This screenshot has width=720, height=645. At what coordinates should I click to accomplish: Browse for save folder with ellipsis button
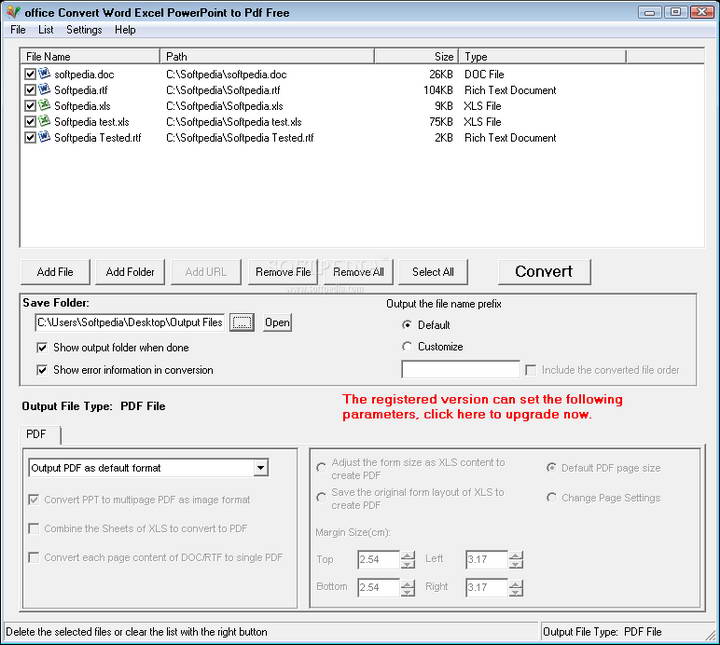(x=242, y=323)
